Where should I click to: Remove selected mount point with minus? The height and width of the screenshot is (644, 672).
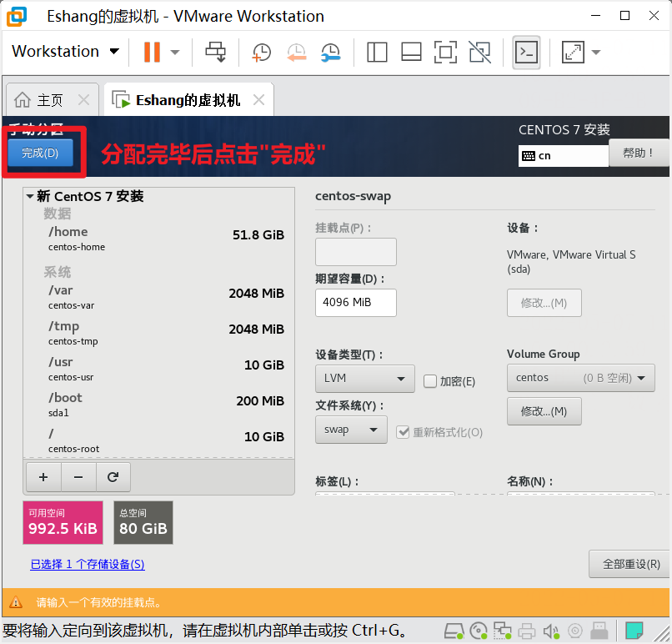(x=78, y=477)
